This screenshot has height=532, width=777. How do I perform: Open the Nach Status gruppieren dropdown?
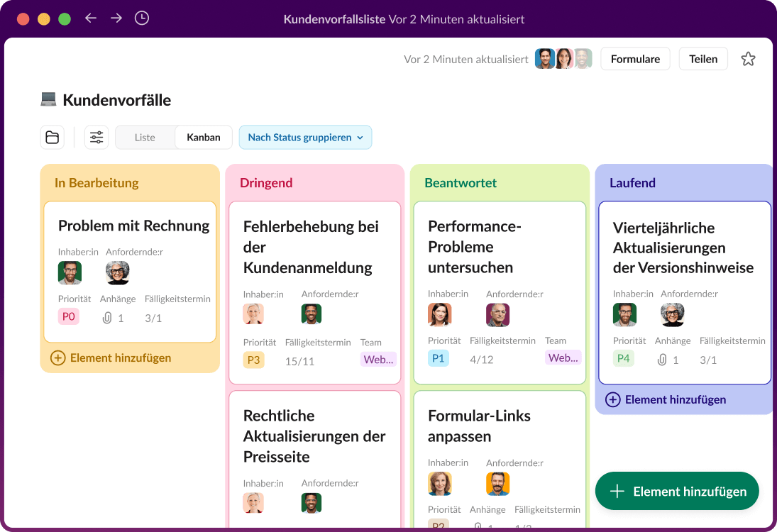point(305,137)
